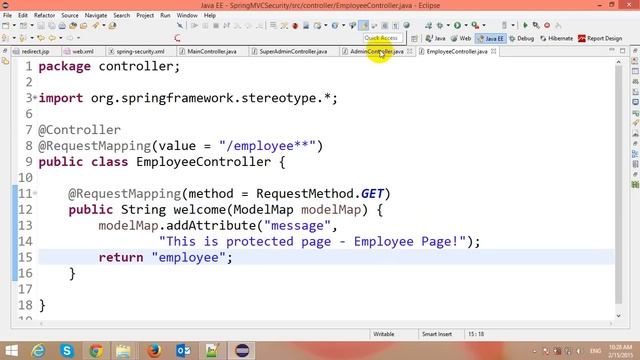Click the Forward navigation arrow icon

coord(70,38)
